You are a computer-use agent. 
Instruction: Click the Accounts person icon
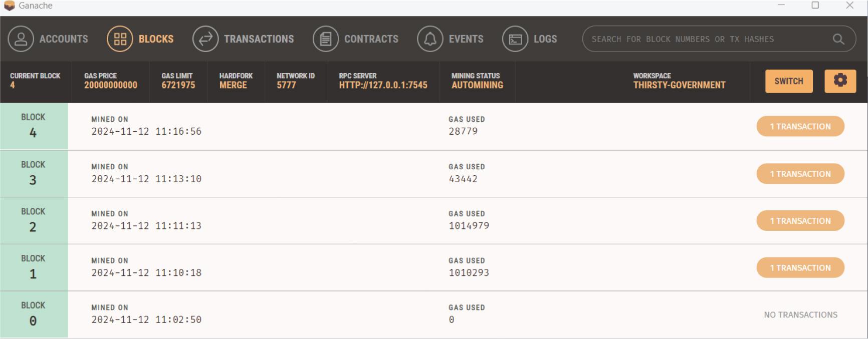[x=21, y=39]
